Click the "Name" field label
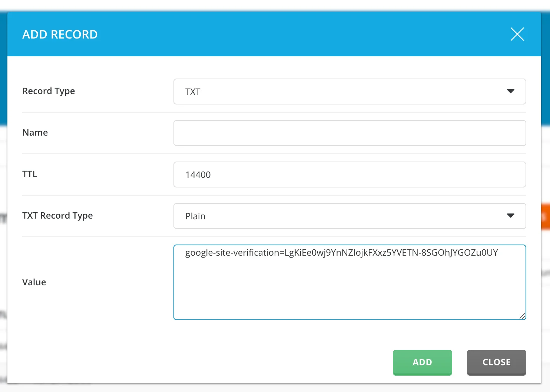550x392 pixels. pos(35,133)
